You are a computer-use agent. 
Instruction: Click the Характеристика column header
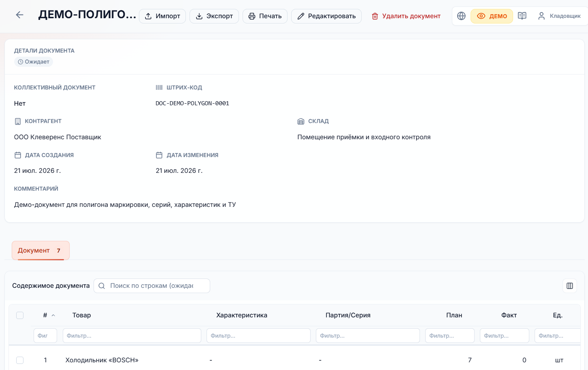242,315
